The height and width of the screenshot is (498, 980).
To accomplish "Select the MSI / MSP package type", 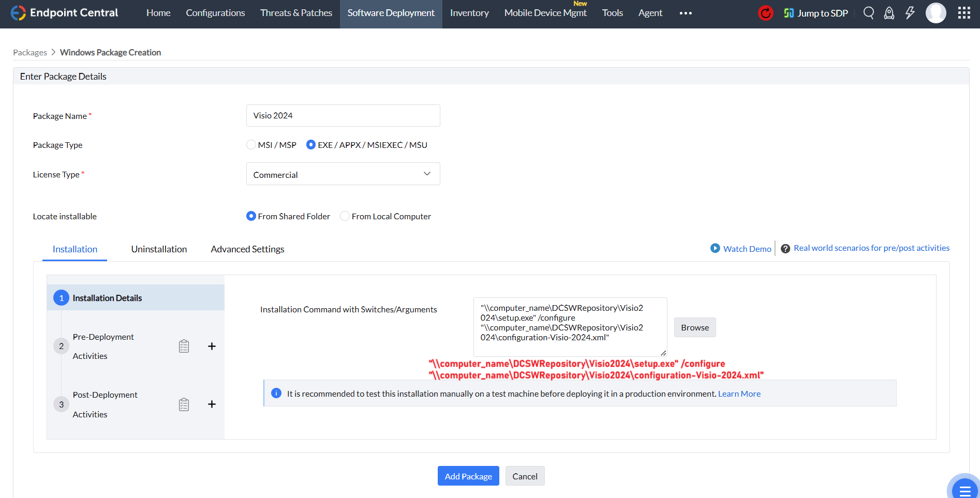I will [x=251, y=145].
